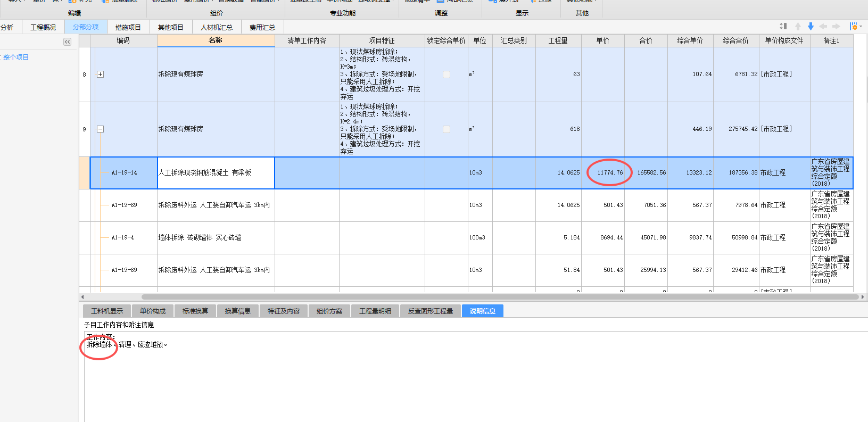The height and width of the screenshot is (422, 868).
Task: Click the row number 9 header
Action: pos(84,129)
